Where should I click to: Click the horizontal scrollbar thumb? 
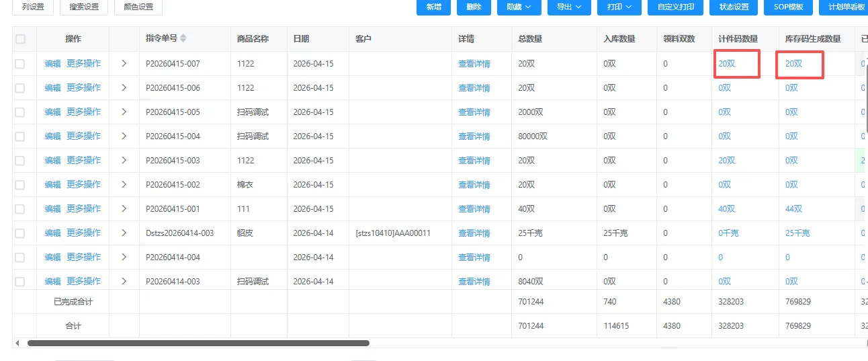click(x=198, y=343)
